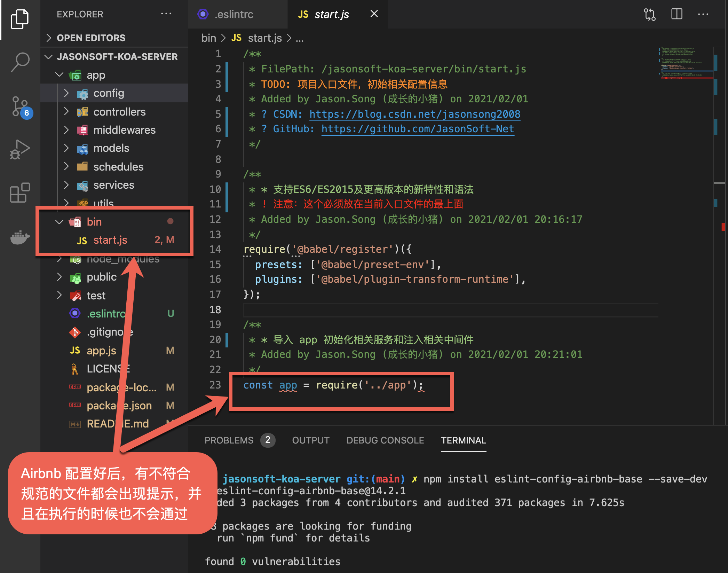The width and height of the screenshot is (728, 573).
Task: Open the Explorer view in activity bar
Action: tap(19, 19)
